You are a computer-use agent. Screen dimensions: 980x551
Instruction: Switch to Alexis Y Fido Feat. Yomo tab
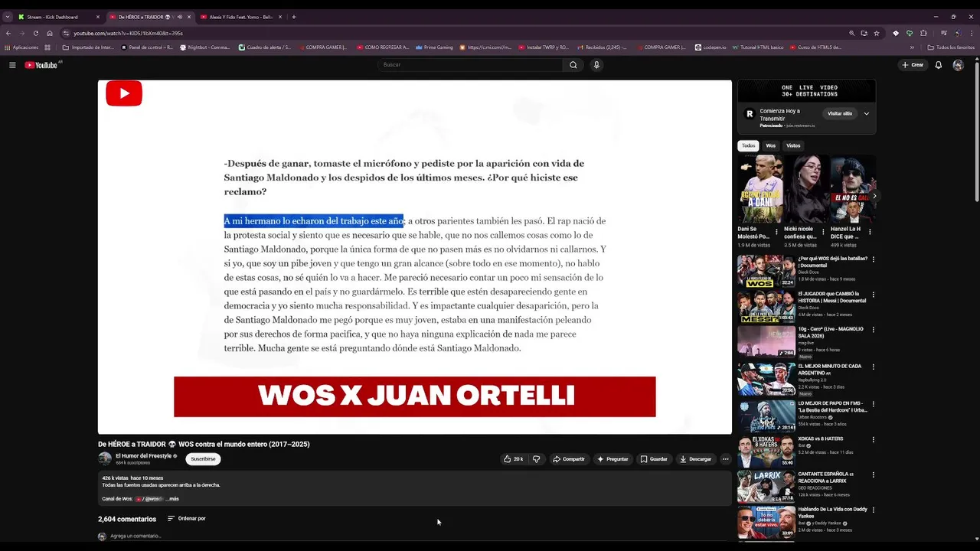point(240,17)
